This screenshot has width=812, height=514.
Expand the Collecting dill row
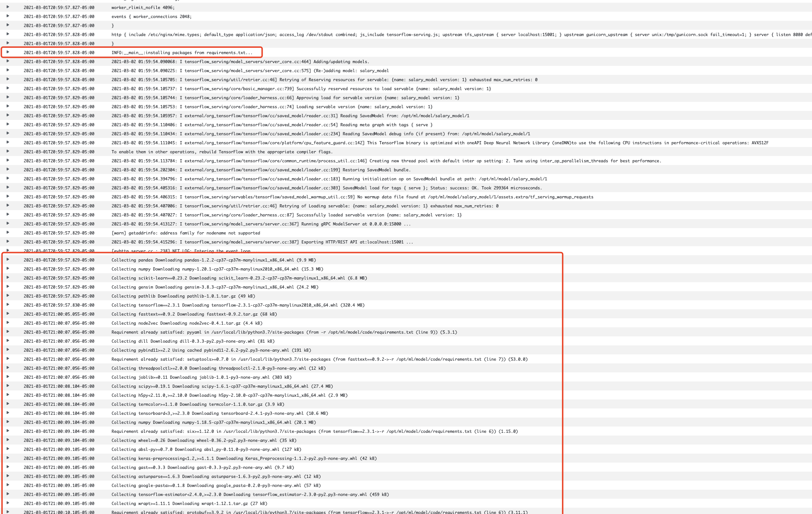[8, 341]
